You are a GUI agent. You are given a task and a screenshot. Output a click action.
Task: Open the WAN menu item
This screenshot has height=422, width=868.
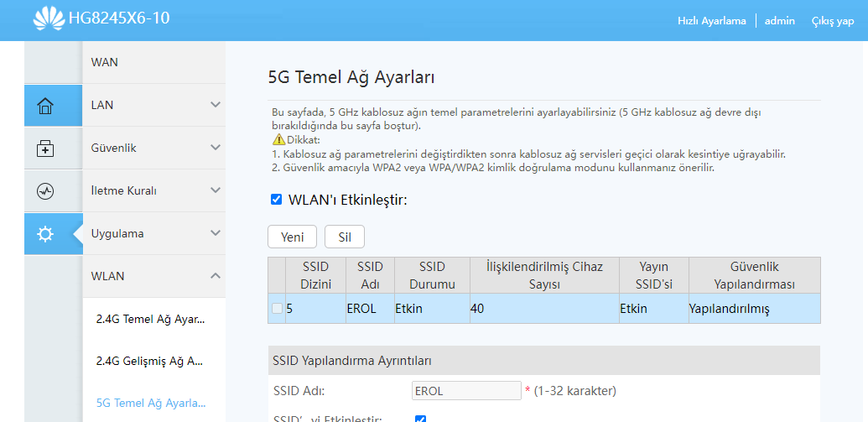coord(154,62)
